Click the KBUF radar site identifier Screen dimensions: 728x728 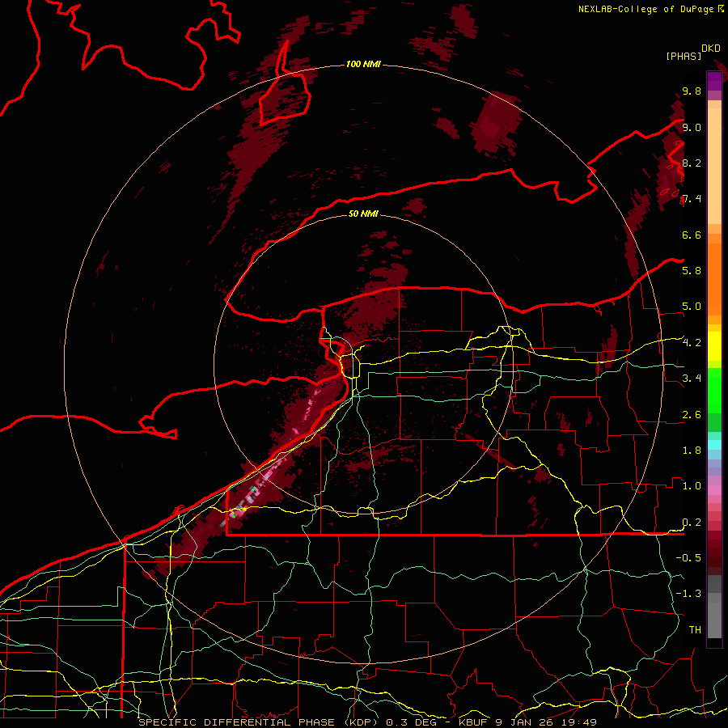tap(473, 722)
